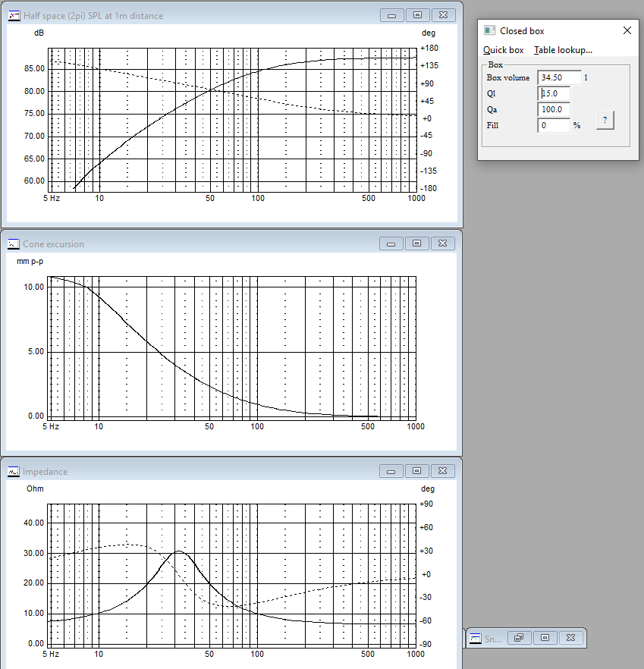Minimize the Half space SPL window

[391, 15]
